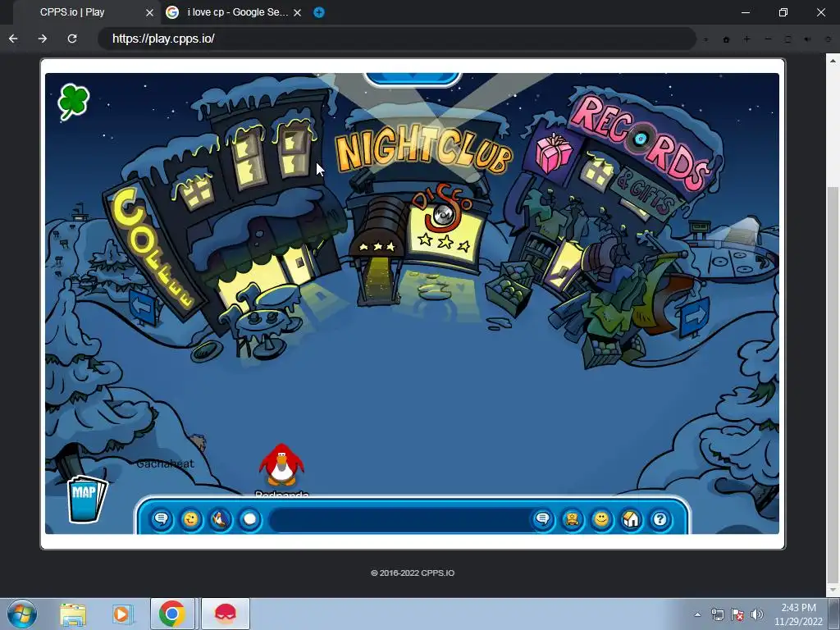This screenshot has height=630, width=840.
Task: Open the volume speaker tray icon
Action: 757,614
